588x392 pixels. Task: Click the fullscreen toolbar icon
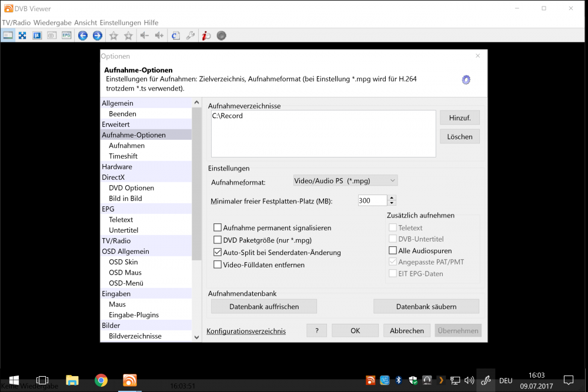coord(22,35)
